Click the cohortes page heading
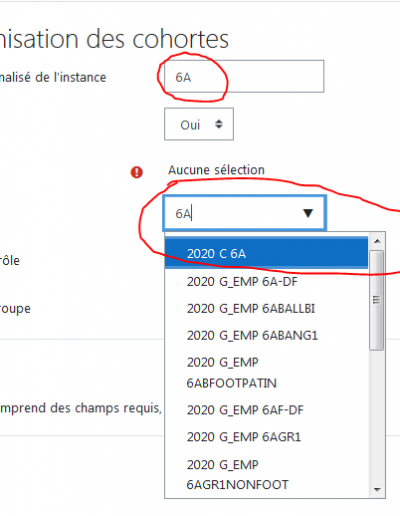 pyautogui.click(x=114, y=39)
